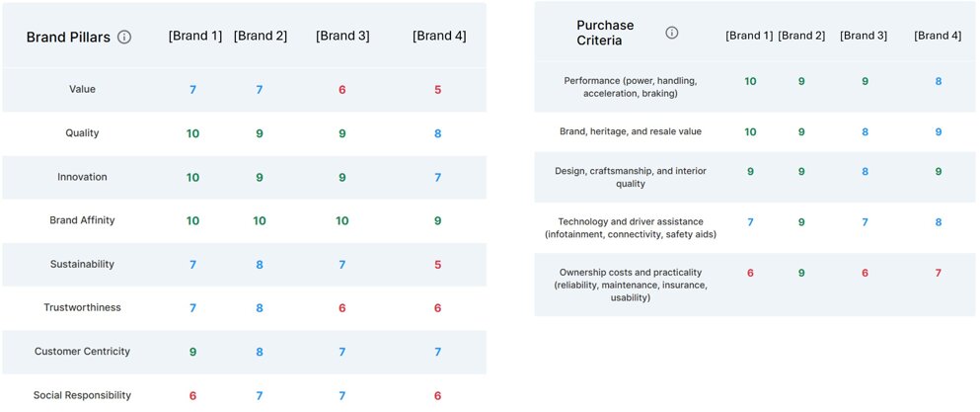Image resolution: width=980 pixels, height=412 pixels.
Task: Click the Innovation row label
Action: pos(82,177)
